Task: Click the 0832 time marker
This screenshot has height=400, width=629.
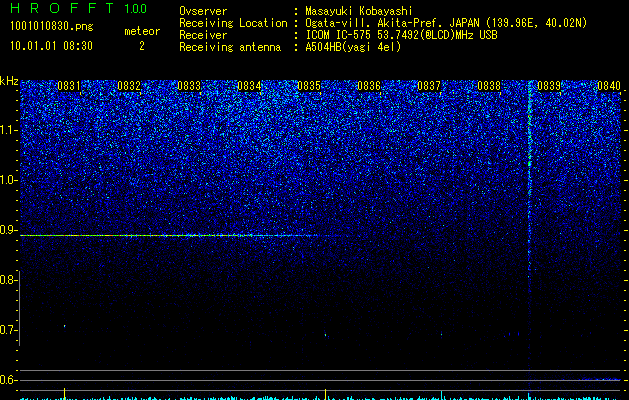Action: point(129,86)
